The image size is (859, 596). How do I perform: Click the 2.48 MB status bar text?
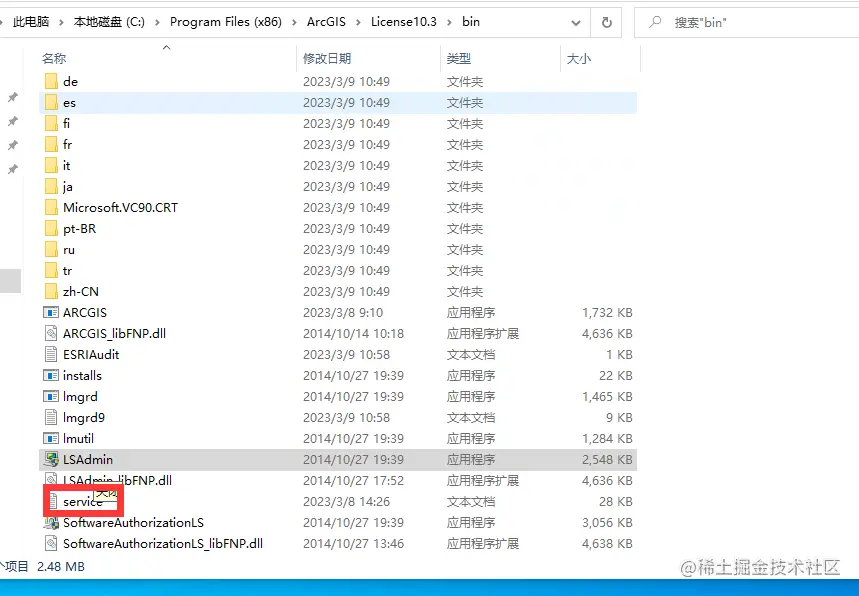pos(61,566)
